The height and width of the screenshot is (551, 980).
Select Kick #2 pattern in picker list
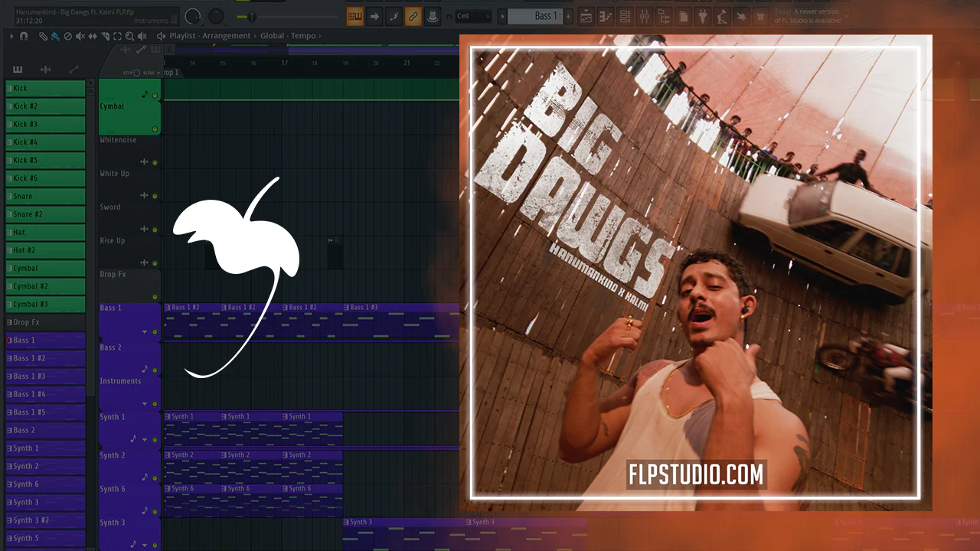pos(45,106)
